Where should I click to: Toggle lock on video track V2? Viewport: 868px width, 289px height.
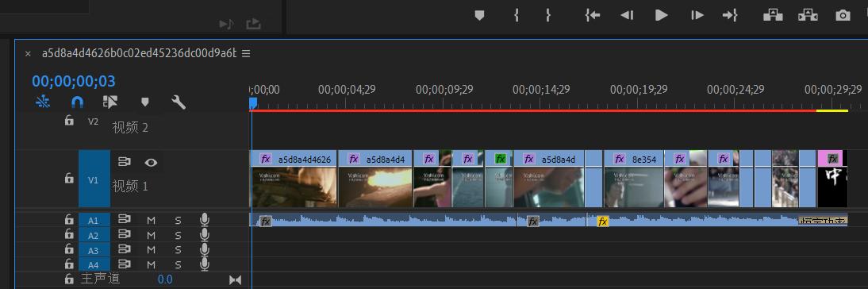69,120
